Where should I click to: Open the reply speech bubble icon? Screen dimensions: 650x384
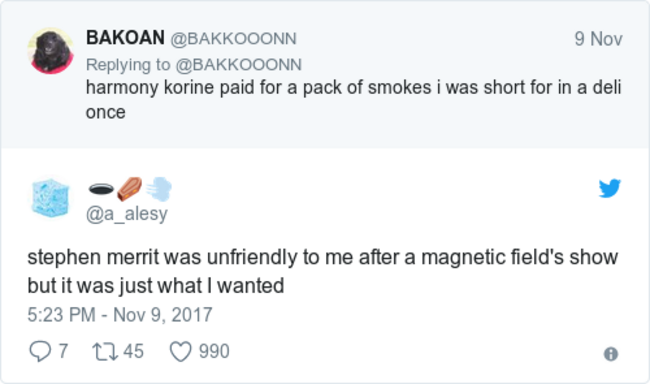[x=40, y=351]
